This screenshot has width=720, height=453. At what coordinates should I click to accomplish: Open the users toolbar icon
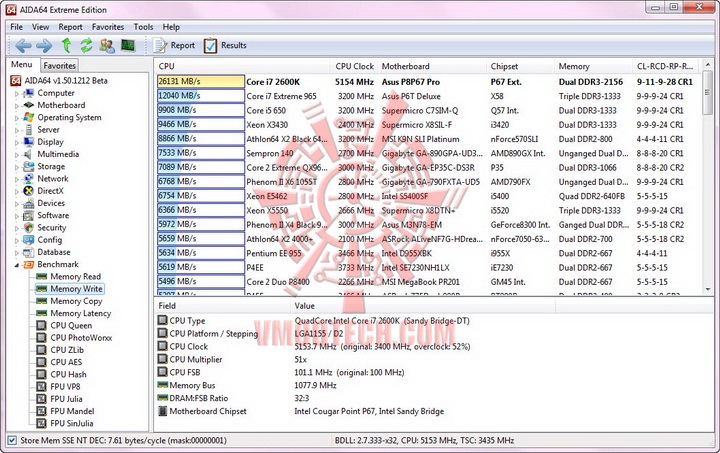(107, 45)
